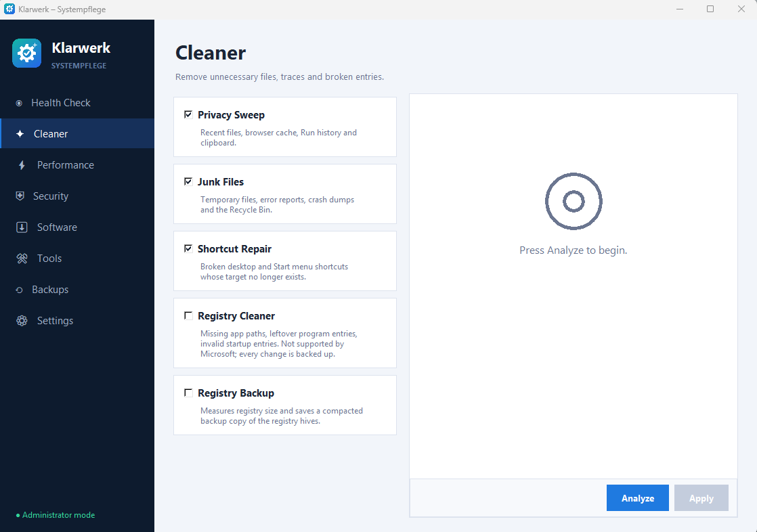Click the 'Missing app paths' description text
Screen dimensions: 757x532
coord(278,344)
